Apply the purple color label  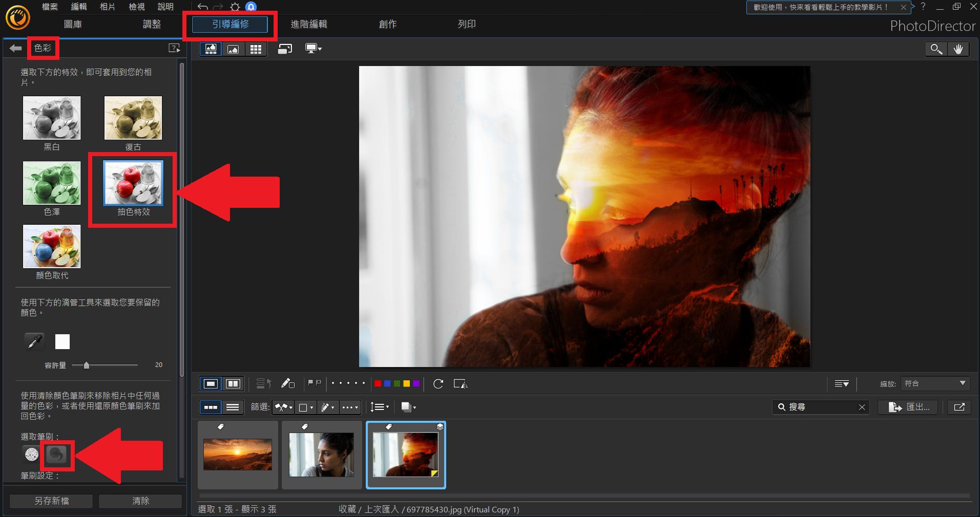pos(416,383)
